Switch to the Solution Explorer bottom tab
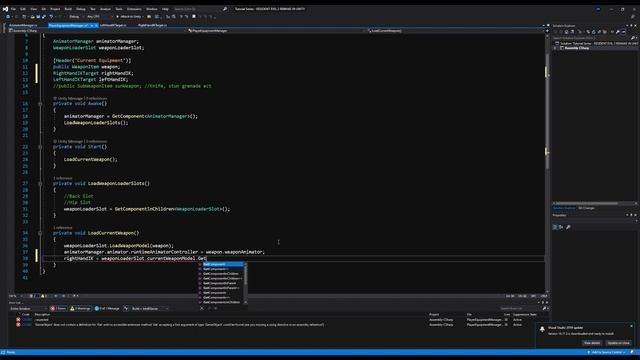The height and width of the screenshot is (360, 640). [564, 208]
